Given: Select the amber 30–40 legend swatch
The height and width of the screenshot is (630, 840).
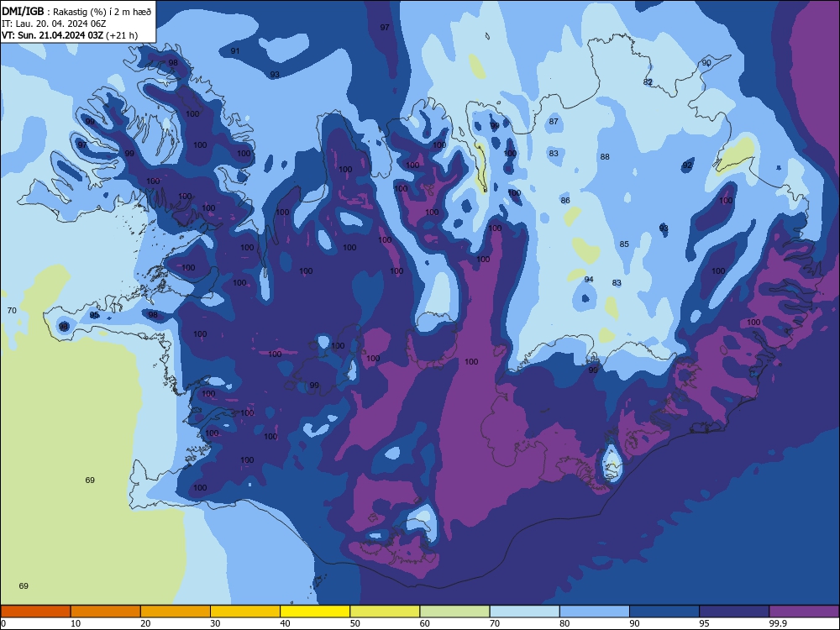Looking at the screenshot, I should click(x=245, y=612).
